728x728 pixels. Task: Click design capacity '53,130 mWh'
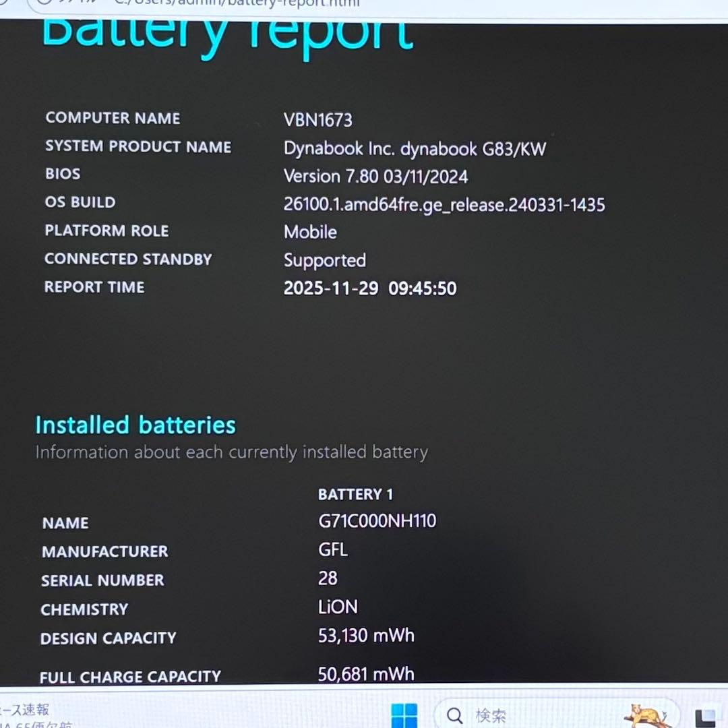tap(366, 636)
